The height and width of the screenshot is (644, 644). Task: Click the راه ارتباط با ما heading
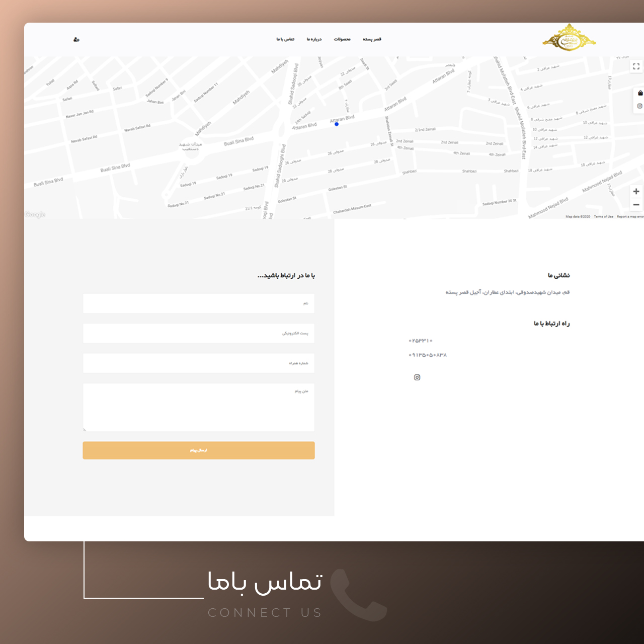552,324
